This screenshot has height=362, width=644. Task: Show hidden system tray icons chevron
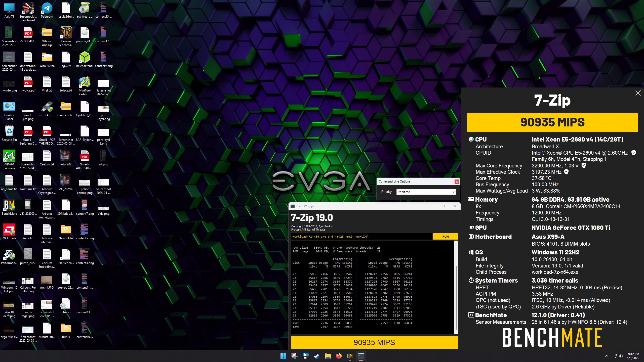coord(607,356)
